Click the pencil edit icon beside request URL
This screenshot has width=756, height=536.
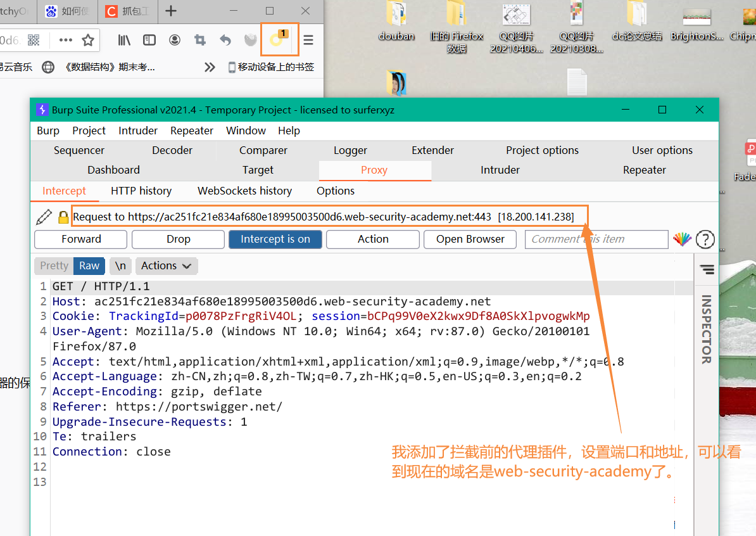pyautogui.click(x=44, y=217)
